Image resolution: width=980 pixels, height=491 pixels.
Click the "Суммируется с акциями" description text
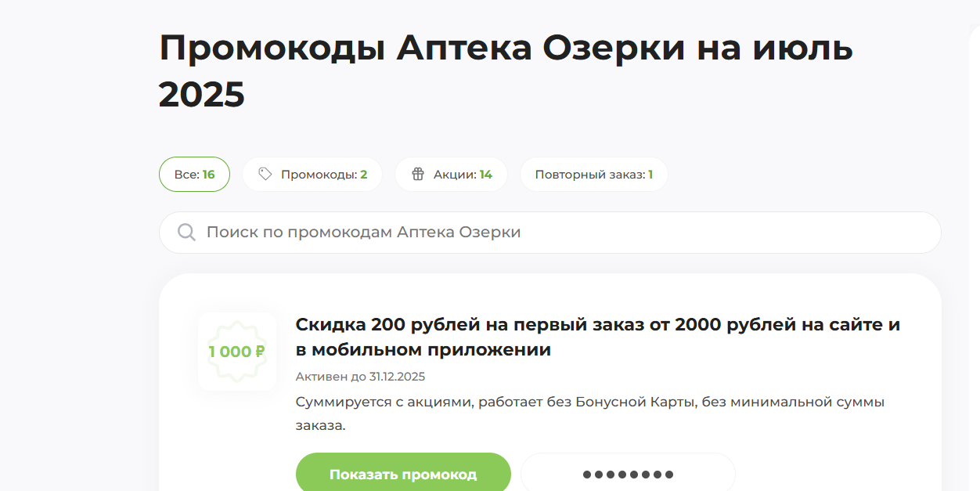[590, 413]
